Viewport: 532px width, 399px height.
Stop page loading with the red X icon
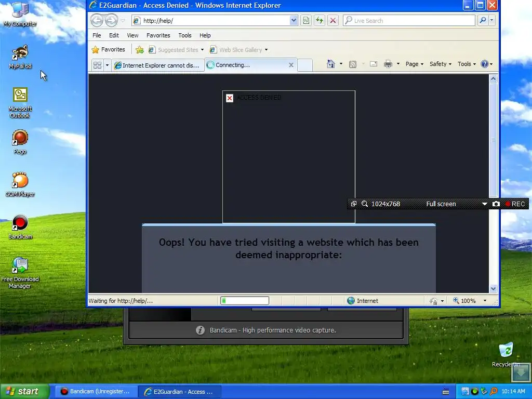coord(333,20)
